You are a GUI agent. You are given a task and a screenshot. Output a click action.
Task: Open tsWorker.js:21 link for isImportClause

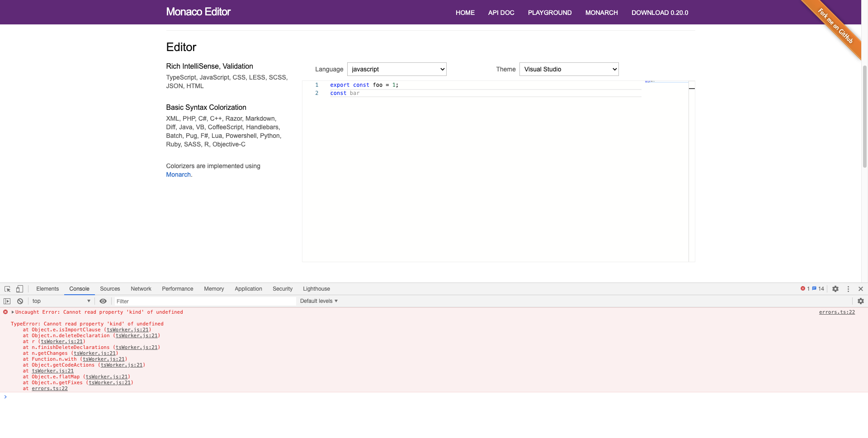pyautogui.click(x=127, y=330)
